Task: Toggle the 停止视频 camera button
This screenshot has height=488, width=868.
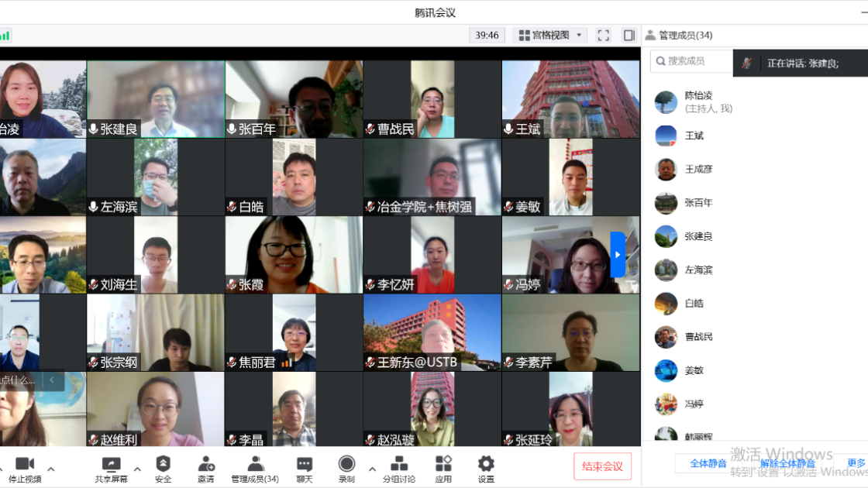Action: tap(25, 468)
